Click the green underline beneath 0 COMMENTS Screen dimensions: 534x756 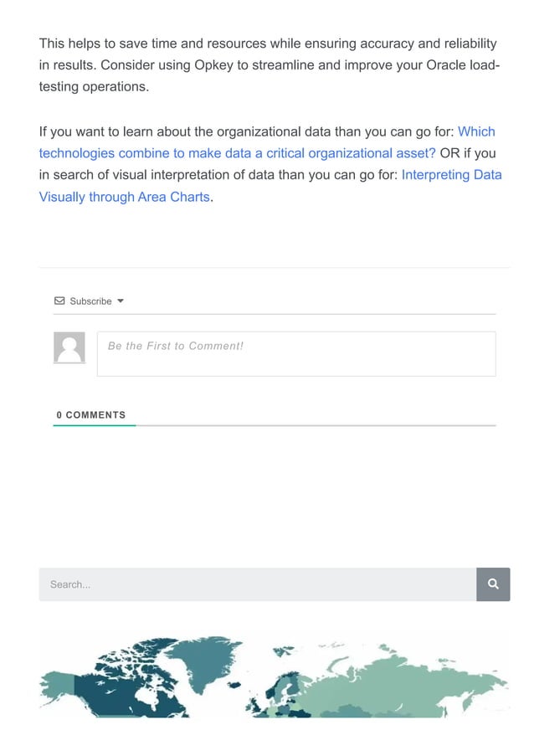94,425
